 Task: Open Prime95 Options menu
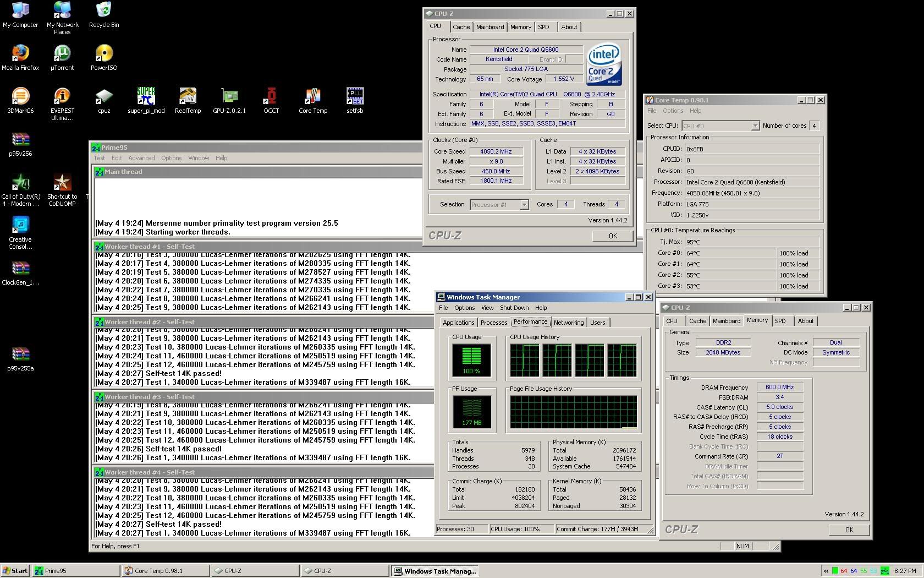point(171,158)
